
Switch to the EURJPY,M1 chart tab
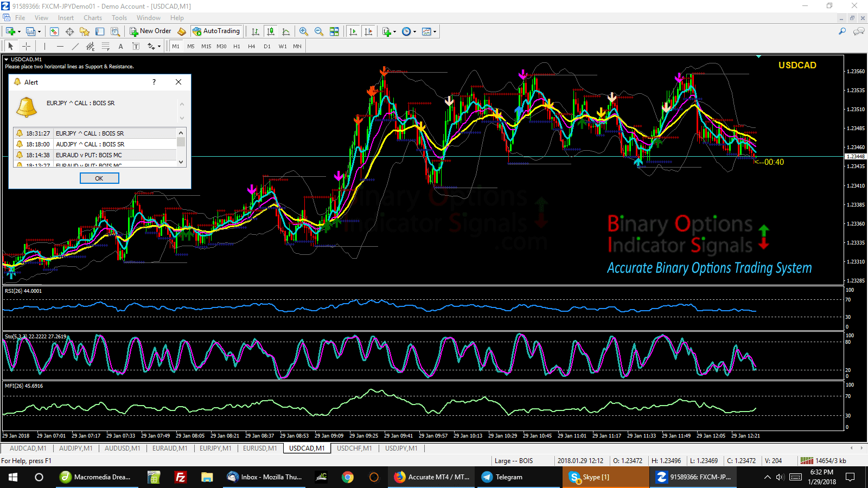coord(215,448)
